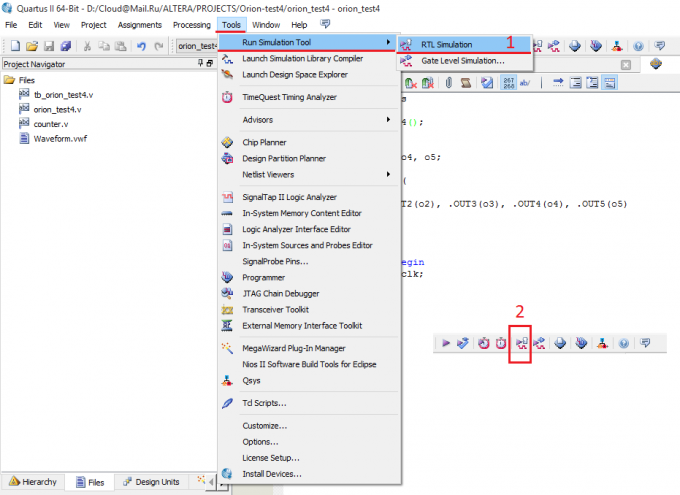Choose Options... from Tools menu

click(309, 442)
